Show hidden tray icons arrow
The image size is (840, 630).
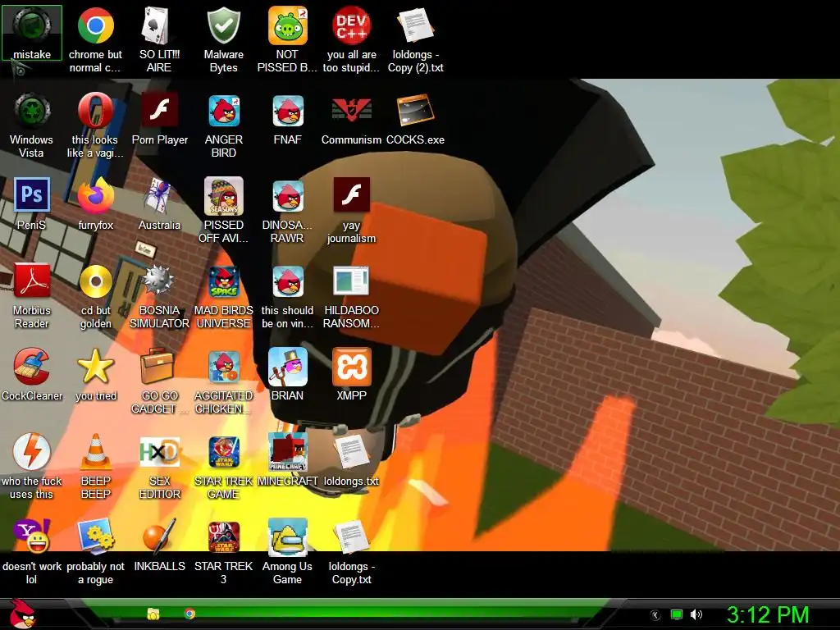tap(655, 614)
